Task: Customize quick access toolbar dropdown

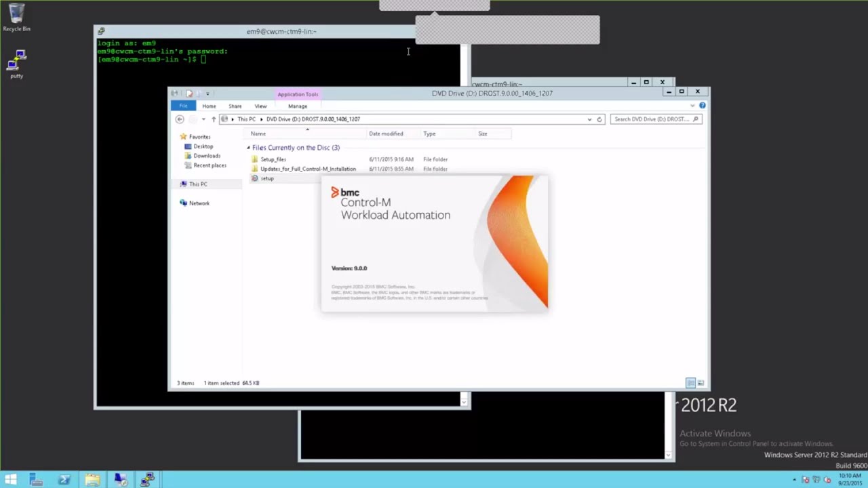Action: (208, 94)
